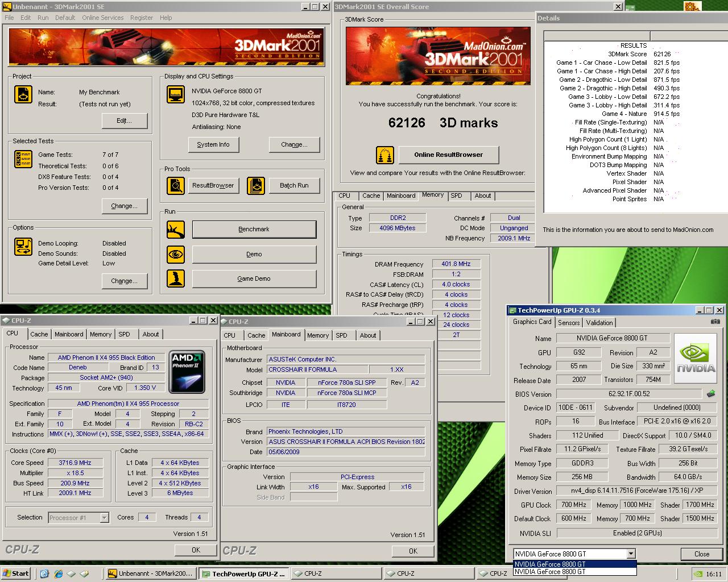Click the Core Speed 3716.9 MHz field

pyautogui.click(x=75, y=463)
